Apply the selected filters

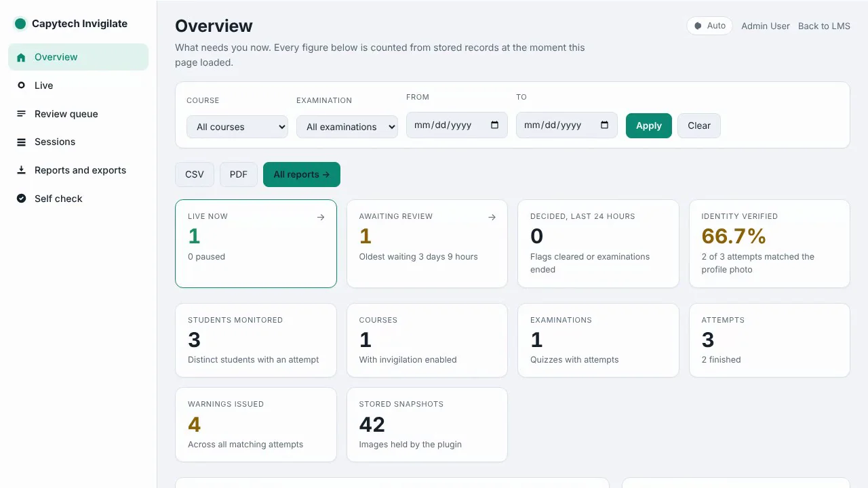(x=649, y=125)
